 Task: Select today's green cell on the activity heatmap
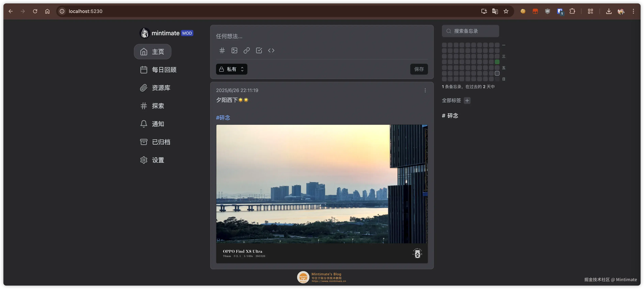pos(497,62)
